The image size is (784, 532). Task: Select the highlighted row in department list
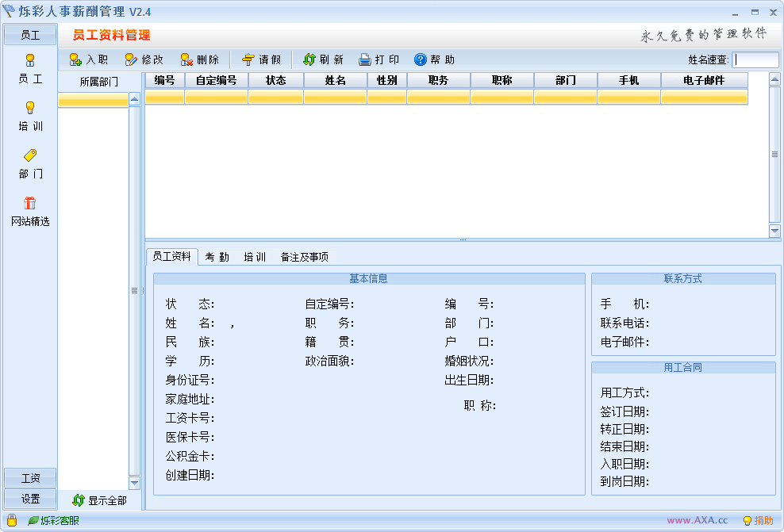tap(93, 100)
